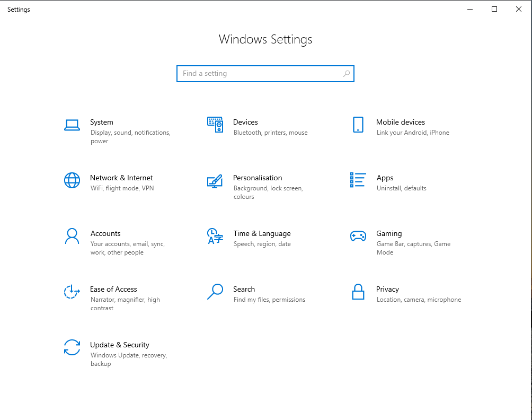Open the Update & Security heading

[120, 345]
